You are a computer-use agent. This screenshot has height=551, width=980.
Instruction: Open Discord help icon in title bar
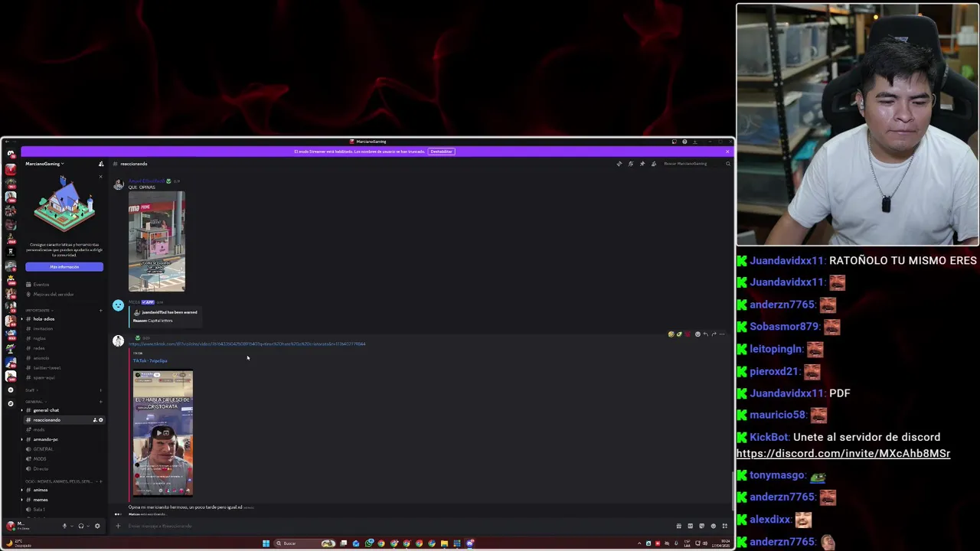[684, 142]
